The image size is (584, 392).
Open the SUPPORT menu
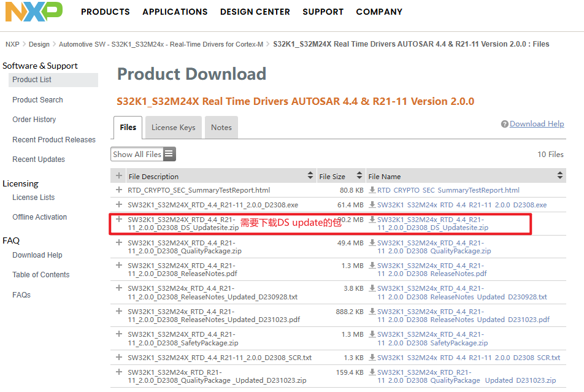coord(323,12)
